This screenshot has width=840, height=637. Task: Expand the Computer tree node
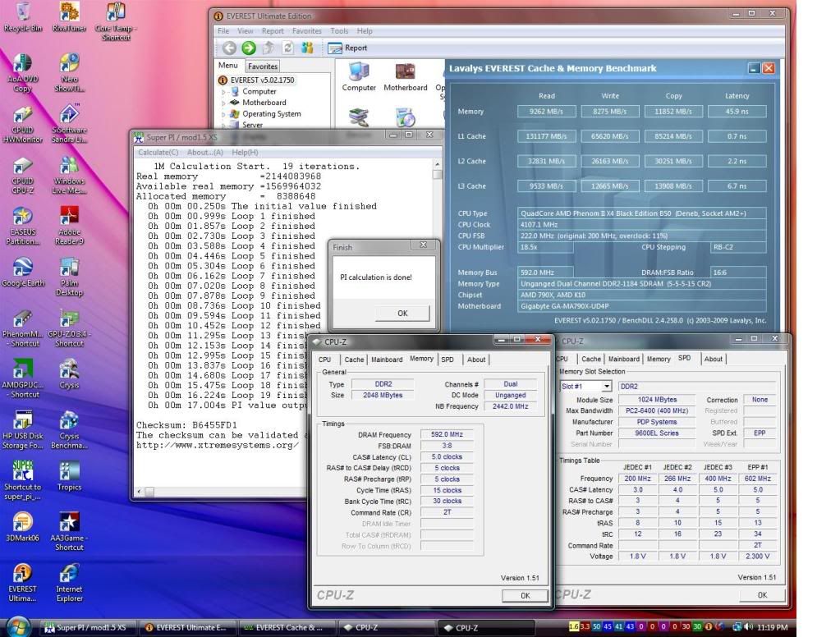223,92
